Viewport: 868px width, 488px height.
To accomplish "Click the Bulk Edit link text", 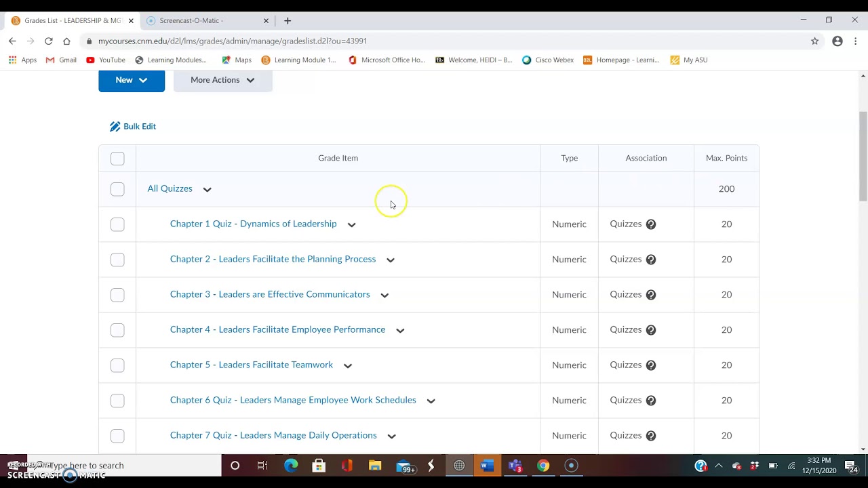I will pyautogui.click(x=140, y=127).
